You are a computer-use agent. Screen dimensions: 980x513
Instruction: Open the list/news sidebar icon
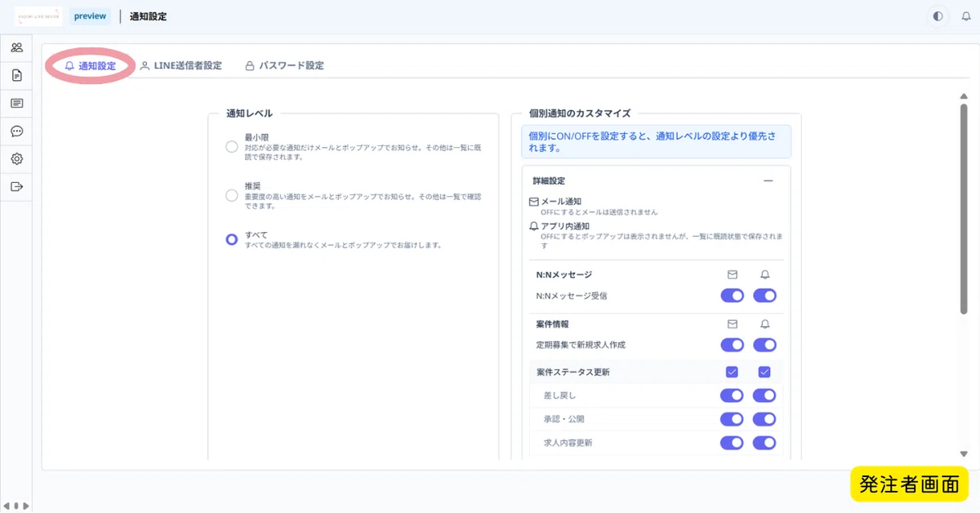pyautogui.click(x=16, y=103)
